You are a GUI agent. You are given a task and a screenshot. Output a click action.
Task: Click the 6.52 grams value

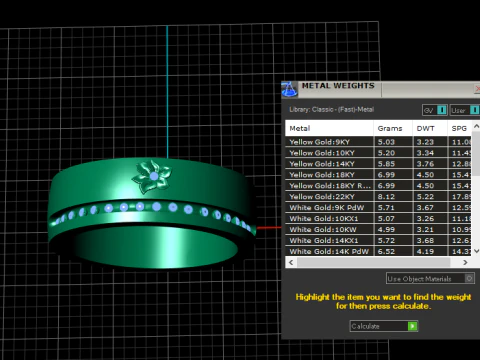coord(386,251)
